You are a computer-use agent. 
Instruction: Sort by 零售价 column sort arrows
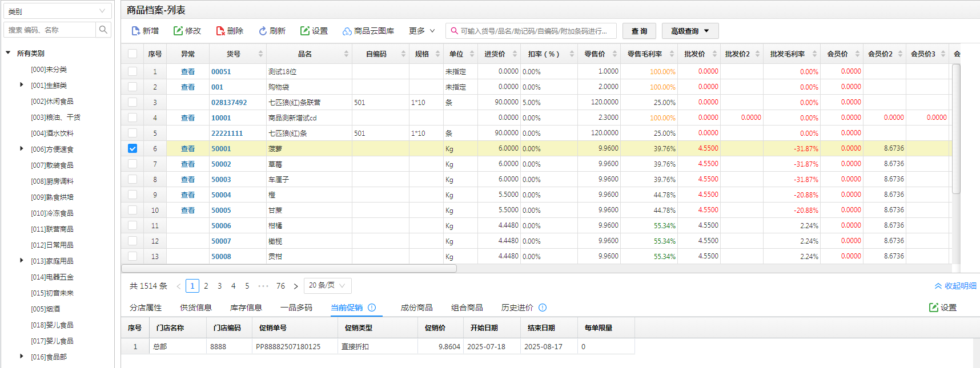[615, 54]
